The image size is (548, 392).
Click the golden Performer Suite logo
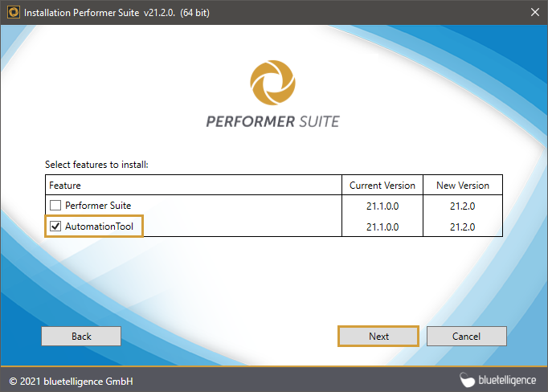[x=273, y=82]
